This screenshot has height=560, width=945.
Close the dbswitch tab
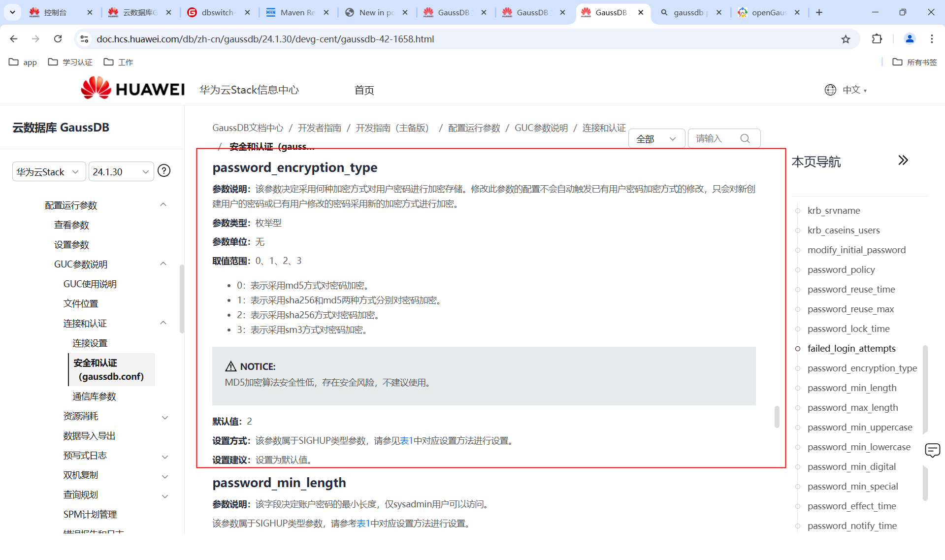click(x=248, y=12)
